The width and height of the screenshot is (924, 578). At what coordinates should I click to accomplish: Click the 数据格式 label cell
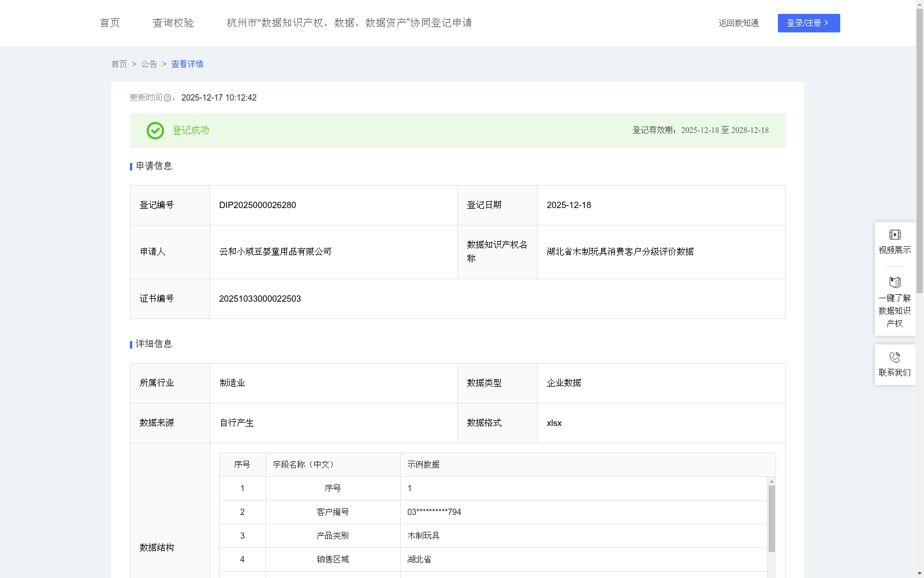(x=497, y=423)
